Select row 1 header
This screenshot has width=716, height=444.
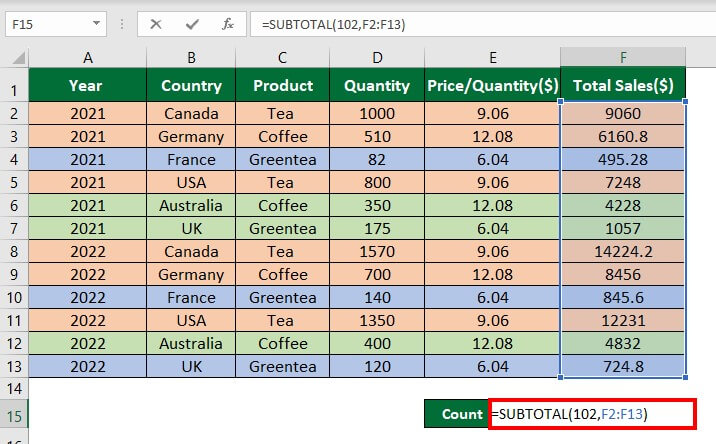tap(14, 86)
